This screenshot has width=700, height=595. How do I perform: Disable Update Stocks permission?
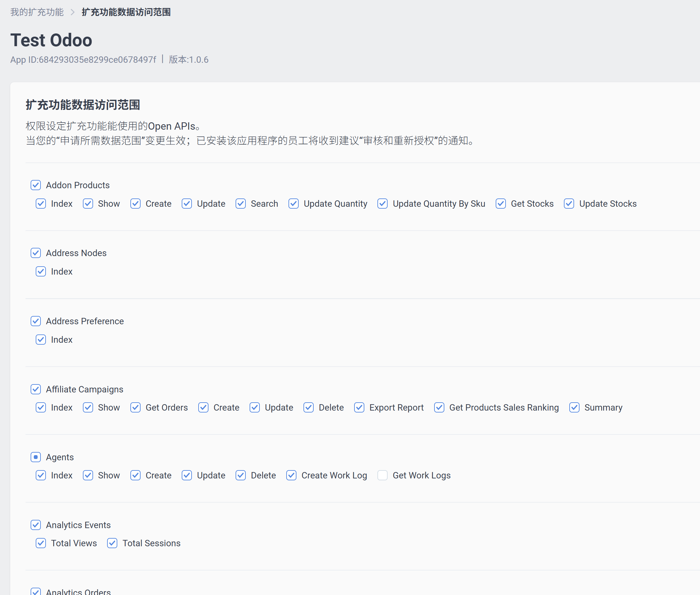point(569,204)
